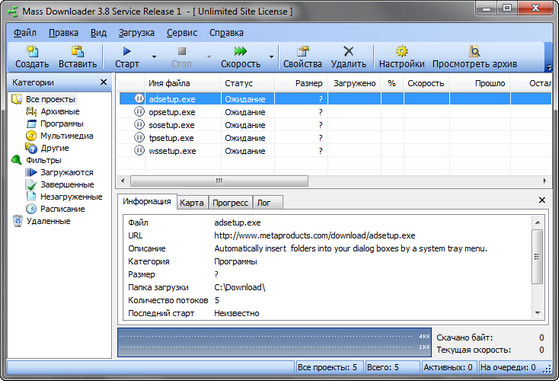
Task: Open the Файл menu
Action: (25, 33)
